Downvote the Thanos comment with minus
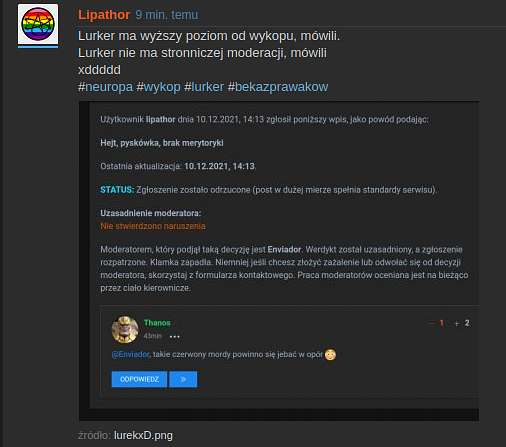This screenshot has height=447, width=506. [x=432, y=323]
